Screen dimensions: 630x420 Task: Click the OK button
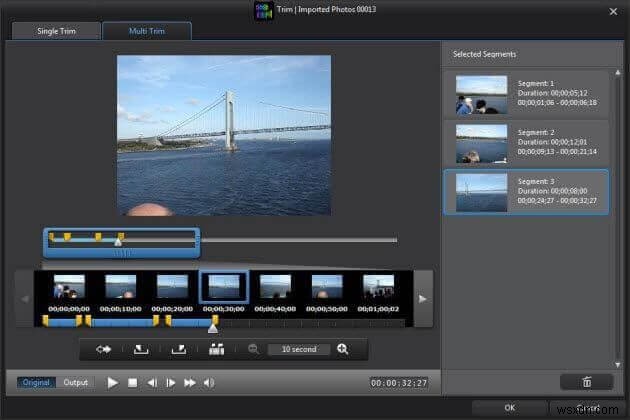[x=509, y=408]
